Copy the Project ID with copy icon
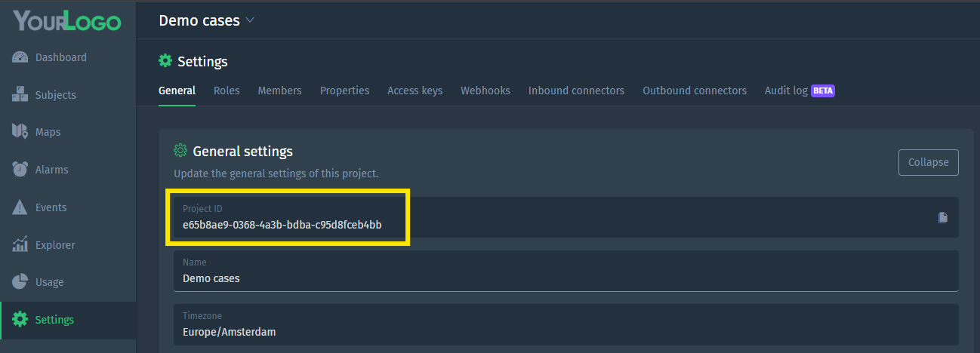Viewport: 980px width, 353px height. point(942,217)
